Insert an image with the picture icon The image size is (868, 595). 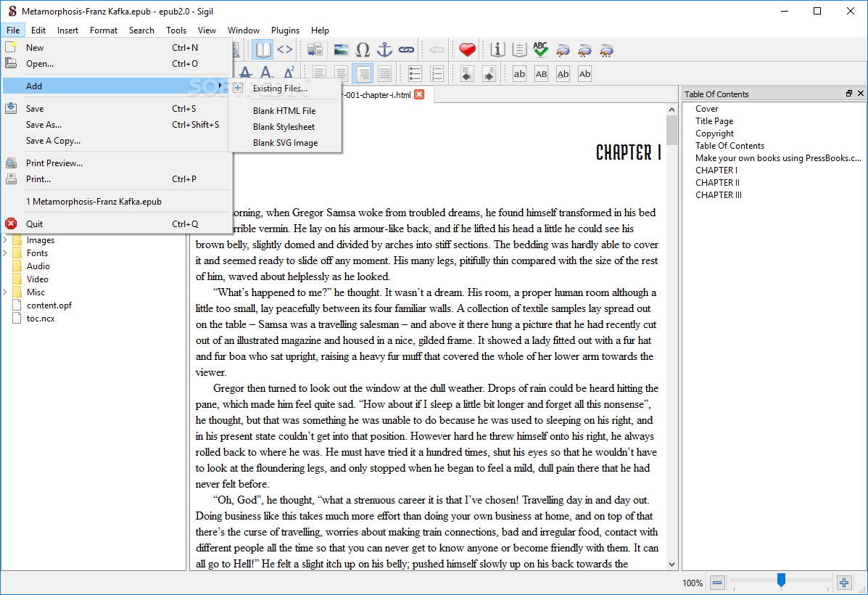pyautogui.click(x=342, y=50)
